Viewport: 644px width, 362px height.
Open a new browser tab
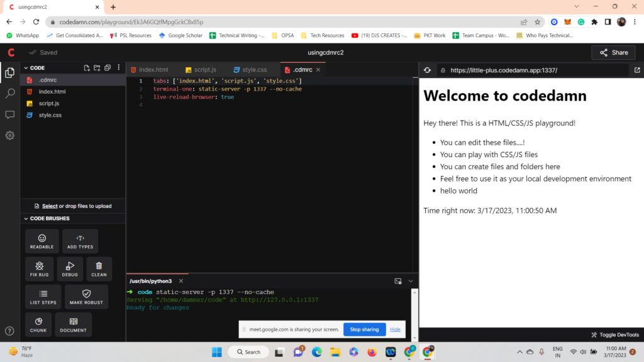tap(113, 7)
